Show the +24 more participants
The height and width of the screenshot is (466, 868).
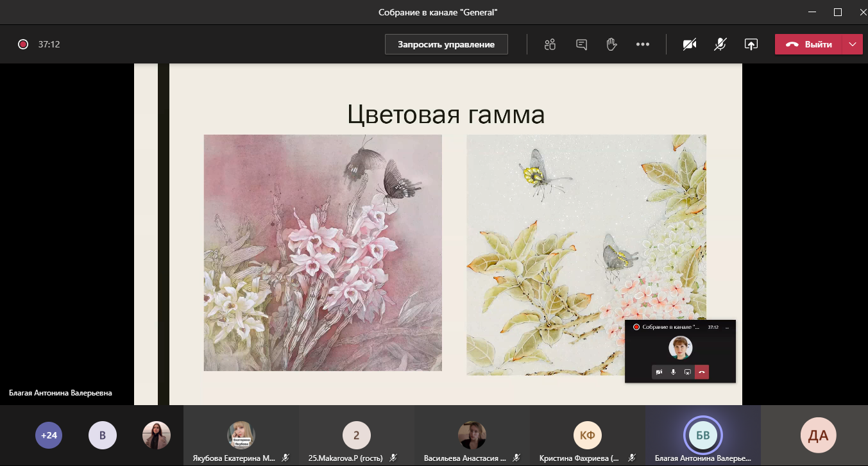[49, 435]
